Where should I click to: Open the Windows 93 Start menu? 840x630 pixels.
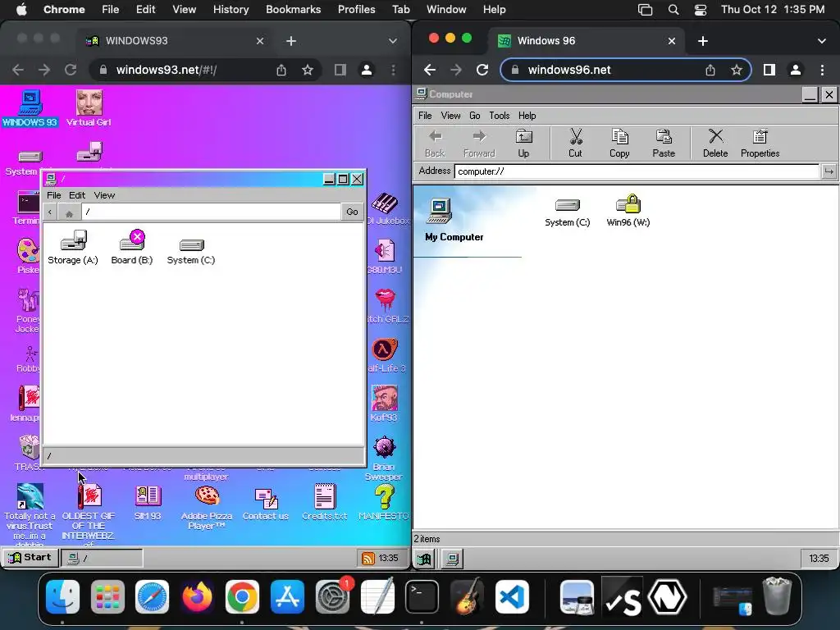point(30,557)
